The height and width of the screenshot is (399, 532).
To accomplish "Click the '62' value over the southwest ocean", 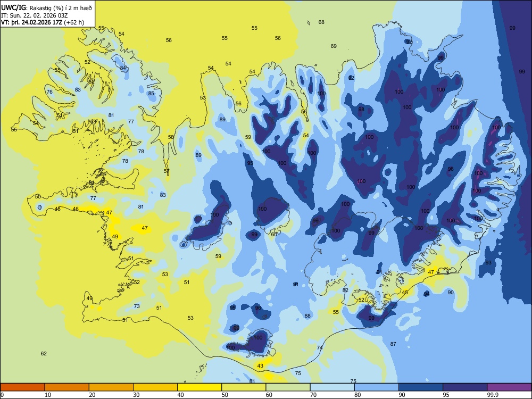I will click(44, 354).
